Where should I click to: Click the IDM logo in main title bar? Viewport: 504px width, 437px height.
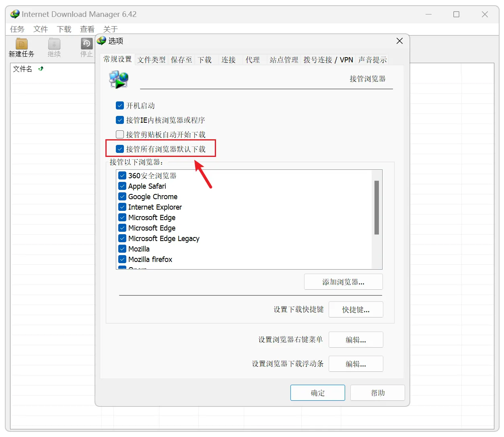tap(15, 14)
